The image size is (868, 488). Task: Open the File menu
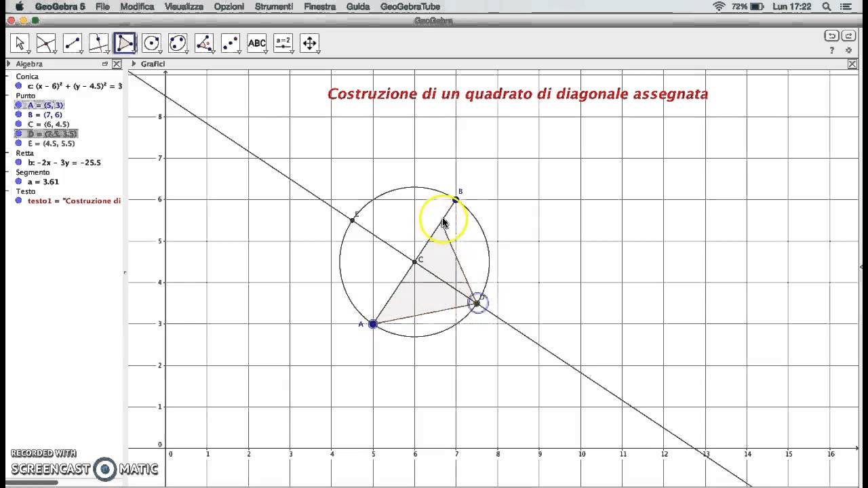click(102, 7)
